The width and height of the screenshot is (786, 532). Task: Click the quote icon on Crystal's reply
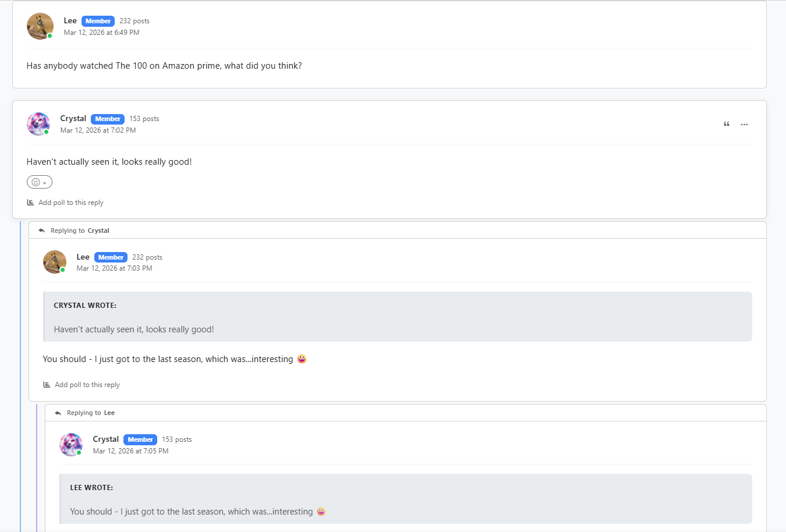click(727, 124)
